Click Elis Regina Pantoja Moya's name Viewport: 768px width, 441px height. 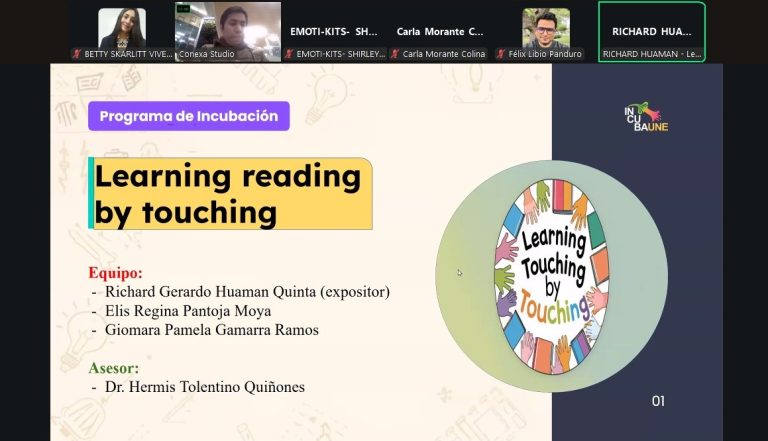[188, 311]
